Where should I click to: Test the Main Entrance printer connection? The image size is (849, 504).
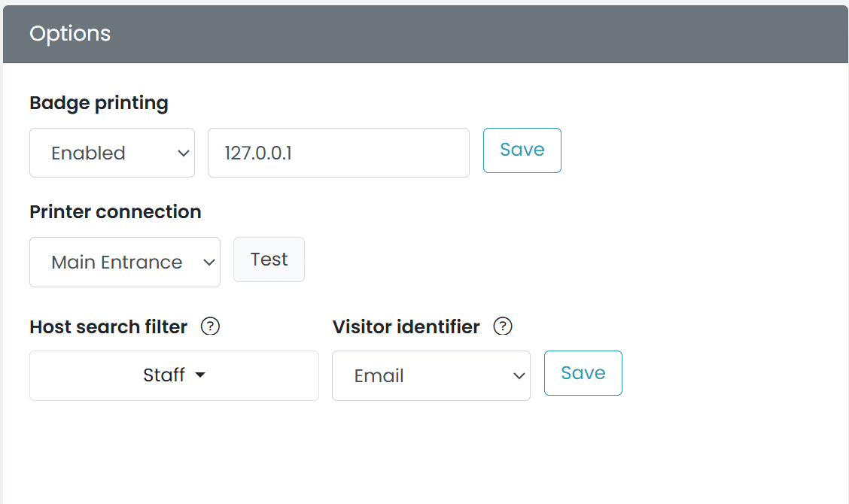click(x=269, y=259)
